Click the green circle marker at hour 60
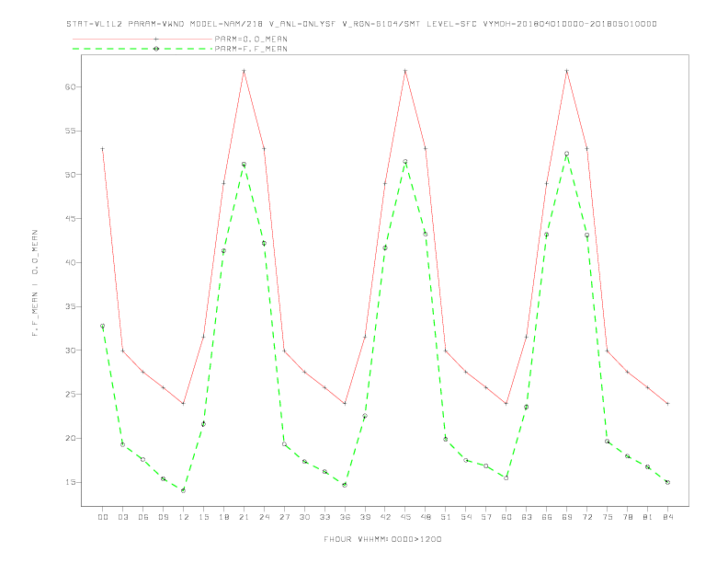 [x=506, y=477]
